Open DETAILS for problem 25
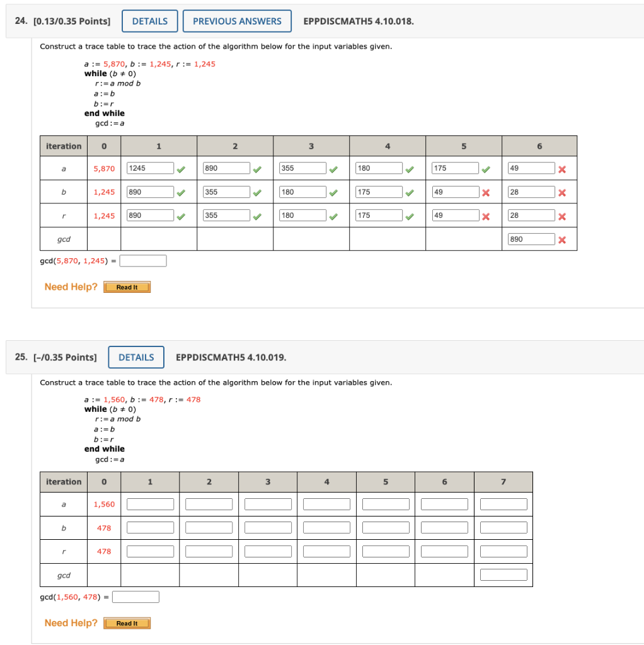The height and width of the screenshot is (645, 644). point(136,357)
